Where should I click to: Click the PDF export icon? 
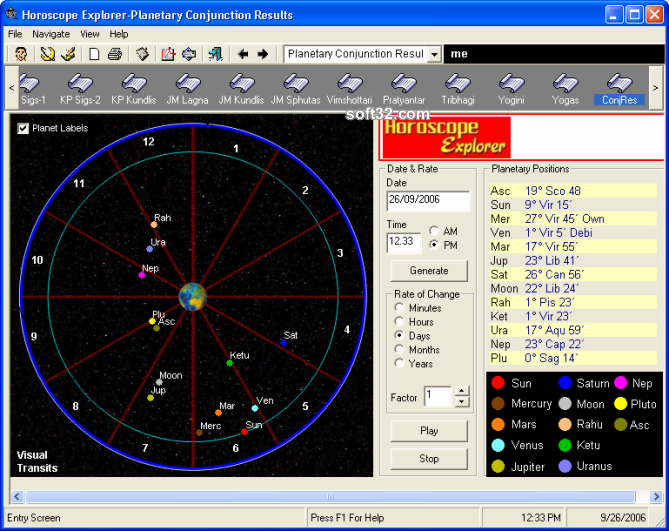point(168,54)
